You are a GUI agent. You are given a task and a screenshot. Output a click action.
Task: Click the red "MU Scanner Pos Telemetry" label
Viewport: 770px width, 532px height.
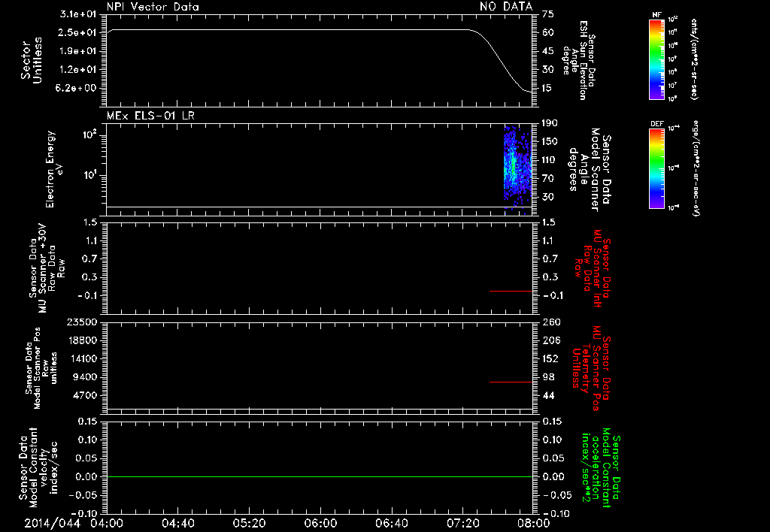tap(592, 368)
